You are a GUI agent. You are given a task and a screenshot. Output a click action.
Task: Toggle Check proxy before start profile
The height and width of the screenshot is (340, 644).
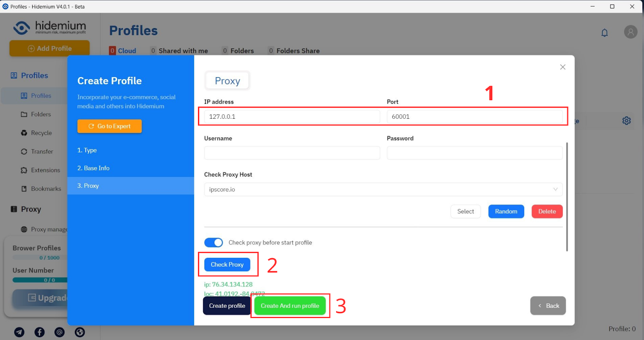coord(213,243)
